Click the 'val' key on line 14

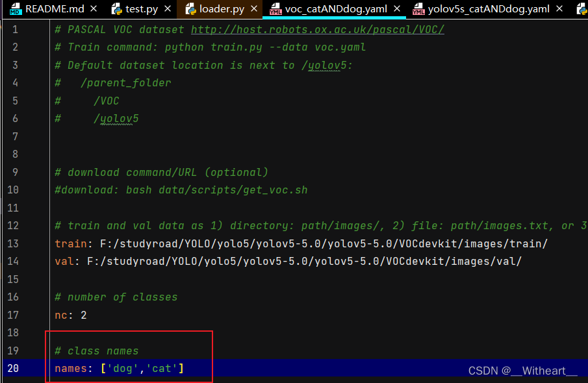tap(64, 261)
